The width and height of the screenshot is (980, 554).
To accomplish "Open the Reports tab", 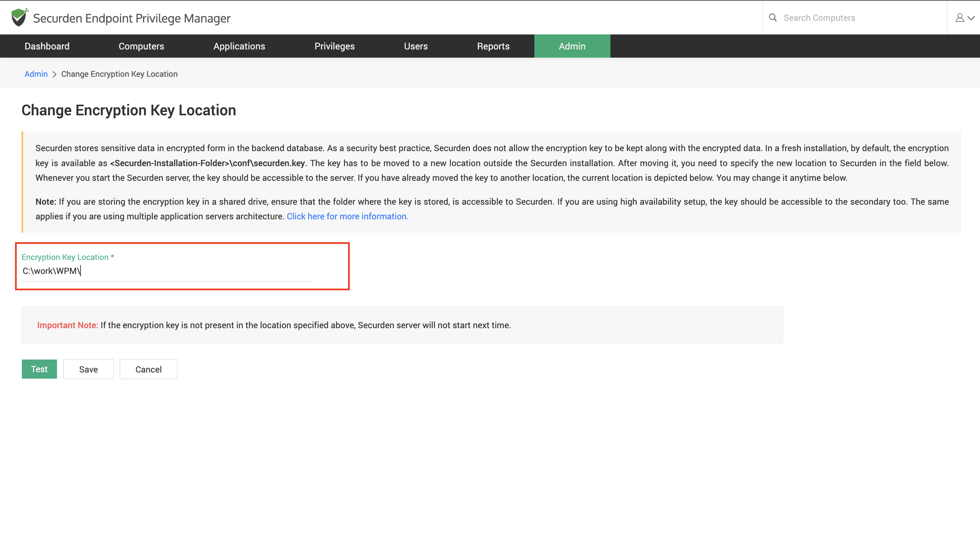I will pos(493,46).
